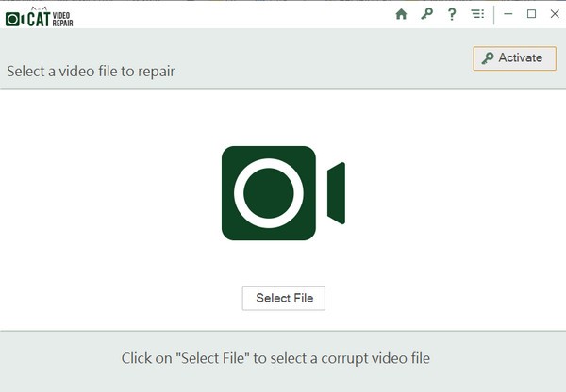Click the 'Select a video file to repair' heading
Viewport: 566px width, 392px height.
coord(91,72)
